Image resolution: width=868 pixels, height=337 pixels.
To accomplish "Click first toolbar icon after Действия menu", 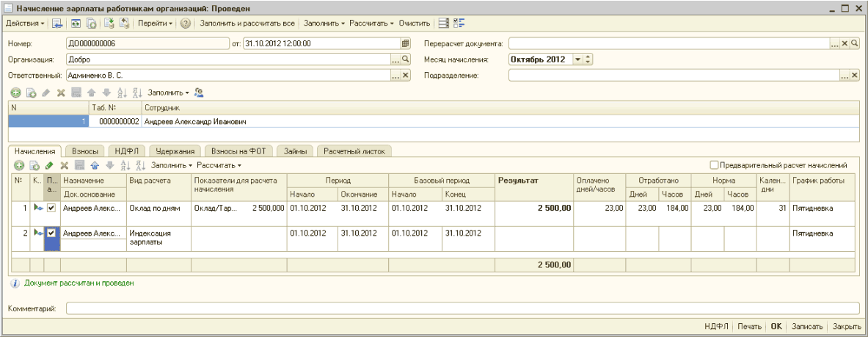I will pos(57,23).
